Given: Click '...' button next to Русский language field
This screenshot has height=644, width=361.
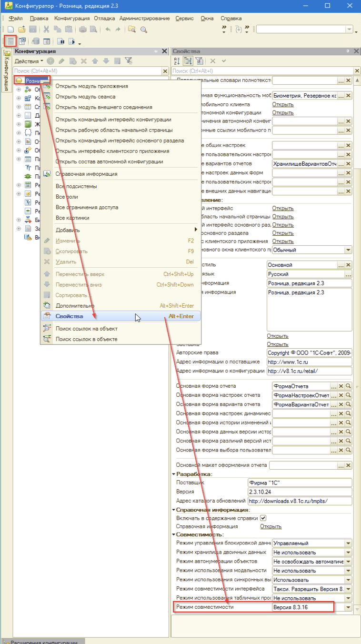Looking at the screenshot, I should [x=348, y=274].
